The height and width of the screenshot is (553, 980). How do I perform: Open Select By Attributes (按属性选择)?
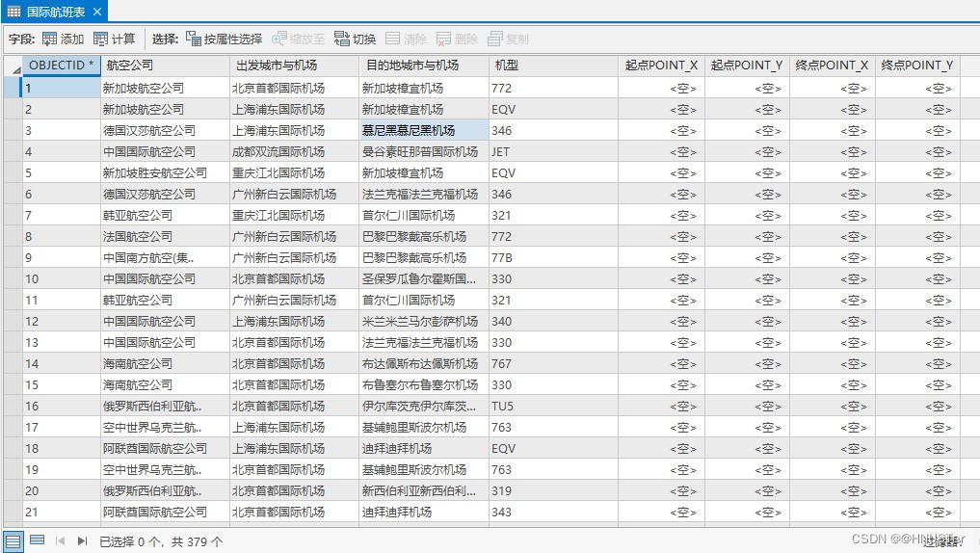point(224,39)
